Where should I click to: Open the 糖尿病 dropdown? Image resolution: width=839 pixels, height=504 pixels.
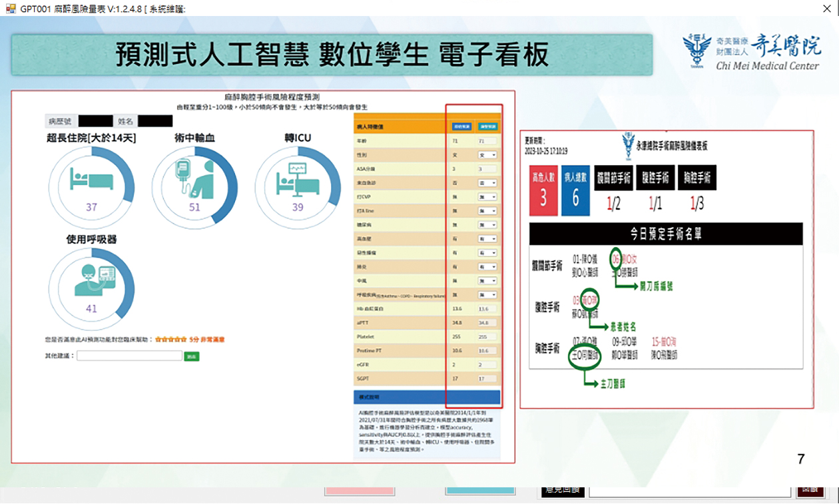[x=487, y=224]
